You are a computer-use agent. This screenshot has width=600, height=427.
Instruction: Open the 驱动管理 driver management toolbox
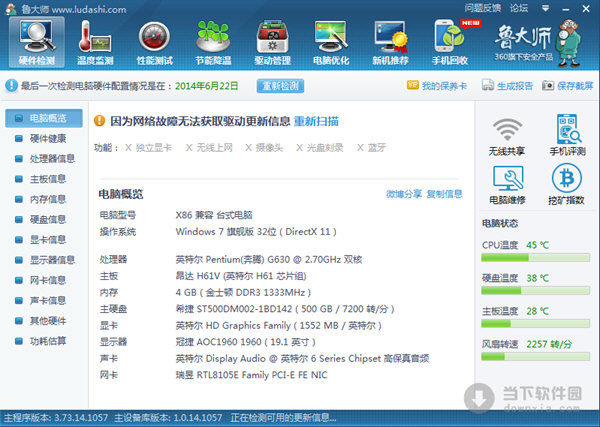tap(272, 42)
